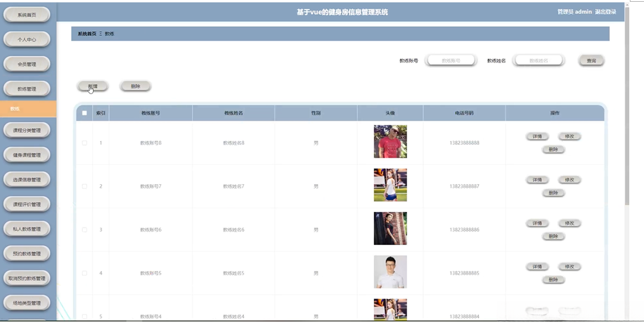Expand 会员管理 sidebar menu

27,64
